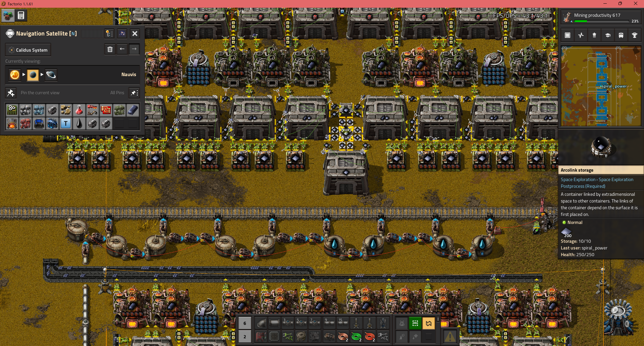Toggle personal roboport shortcut button

[x=402, y=323]
